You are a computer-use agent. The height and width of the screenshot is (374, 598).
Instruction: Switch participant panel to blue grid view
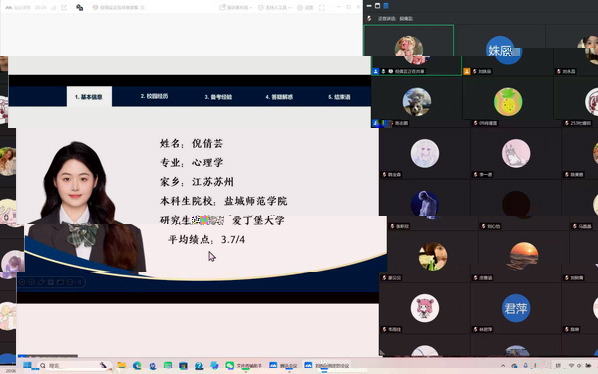pyautogui.click(x=386, y=6)
